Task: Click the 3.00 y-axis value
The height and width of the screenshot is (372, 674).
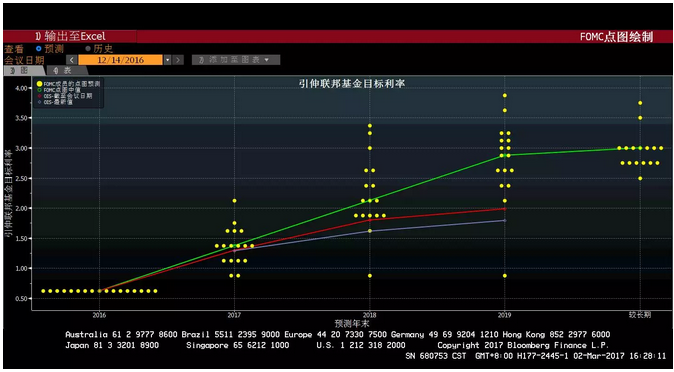Action: (x=22, y=148)
